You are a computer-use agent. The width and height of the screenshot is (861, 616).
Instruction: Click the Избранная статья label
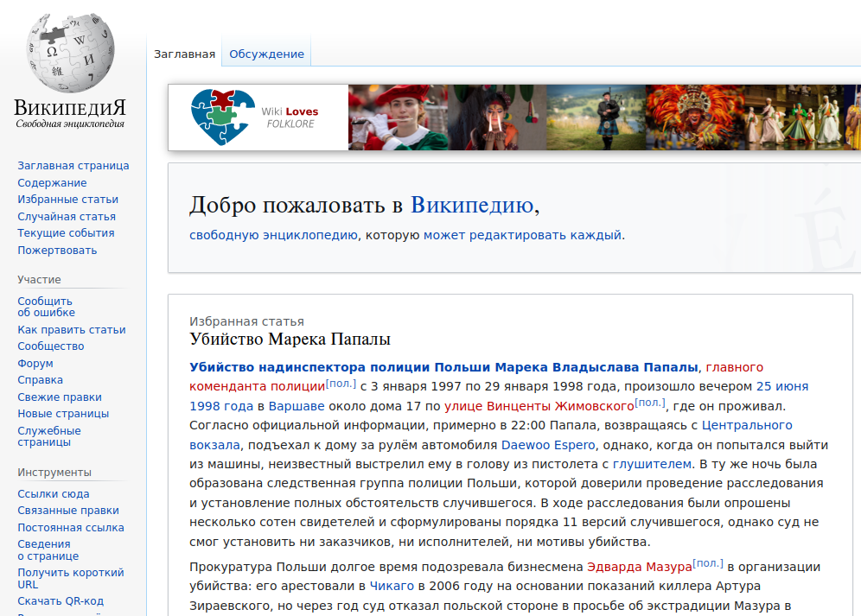246,321
